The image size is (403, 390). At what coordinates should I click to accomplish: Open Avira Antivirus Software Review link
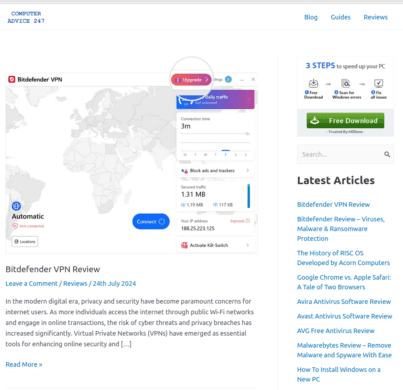(344, 302)
